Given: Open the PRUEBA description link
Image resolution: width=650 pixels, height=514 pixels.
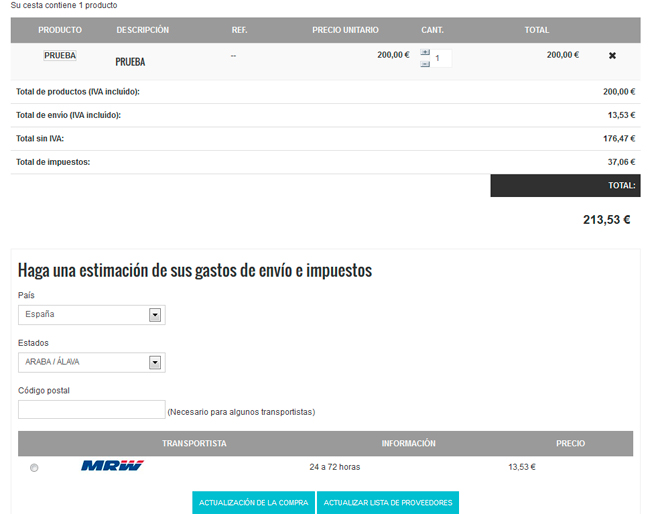Looking at the screenshot, I should (130, 62).
